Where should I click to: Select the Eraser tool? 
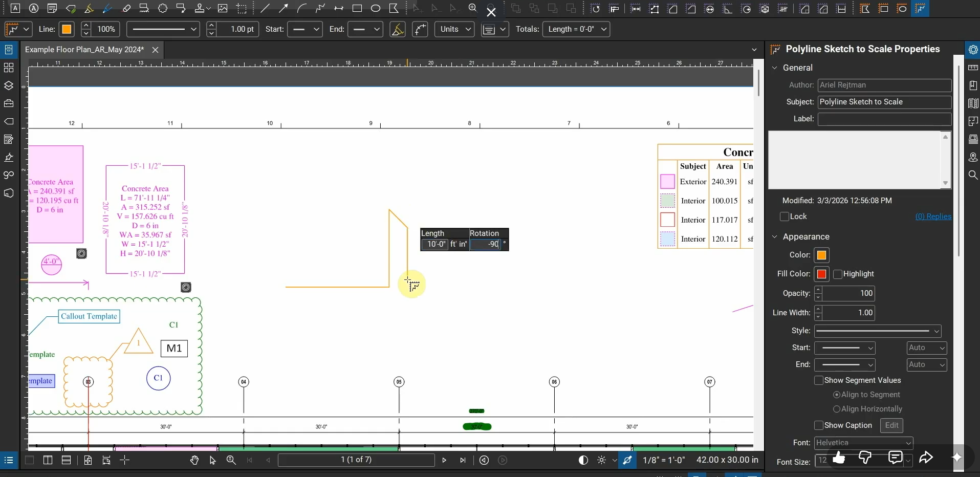coord(126,9)
